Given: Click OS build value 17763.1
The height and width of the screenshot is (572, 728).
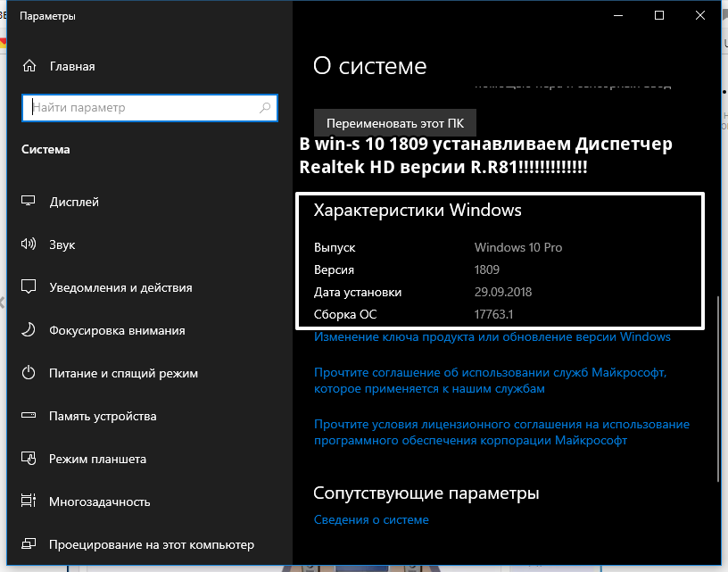Looking at the screenshot, I should click(493, 314).
